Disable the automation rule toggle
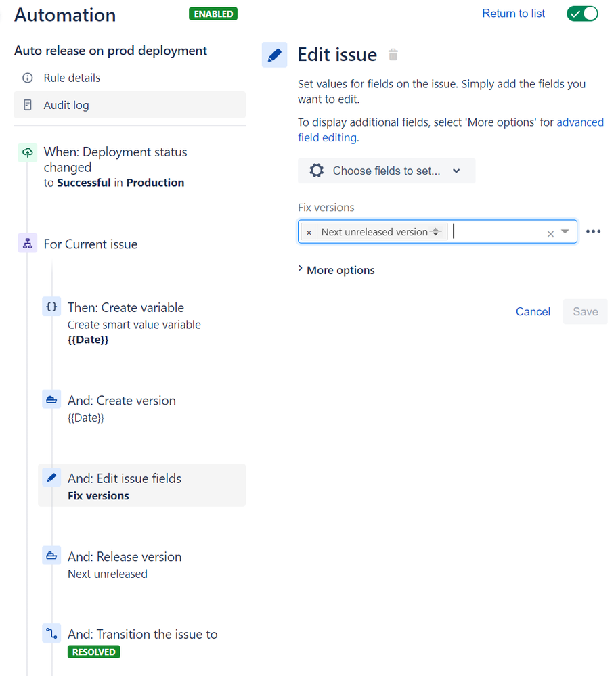 click(582, 14)
